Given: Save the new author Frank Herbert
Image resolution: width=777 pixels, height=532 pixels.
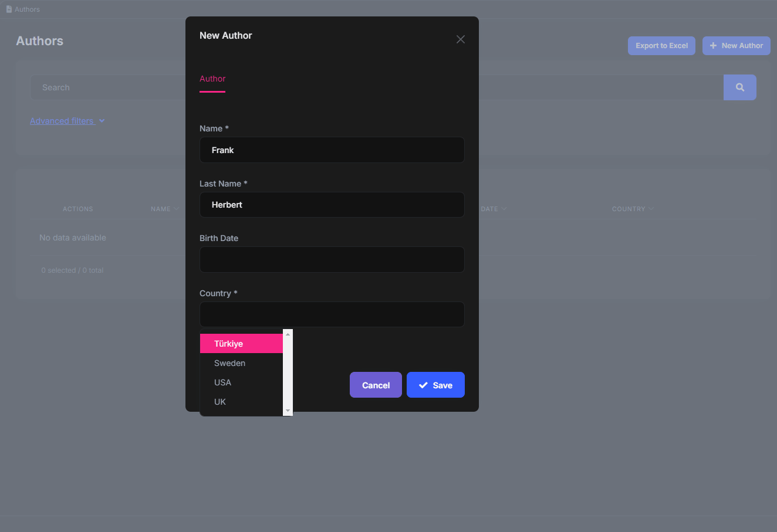Looking at the screenshot, I should pyautogui.click(x=435, y=385).
